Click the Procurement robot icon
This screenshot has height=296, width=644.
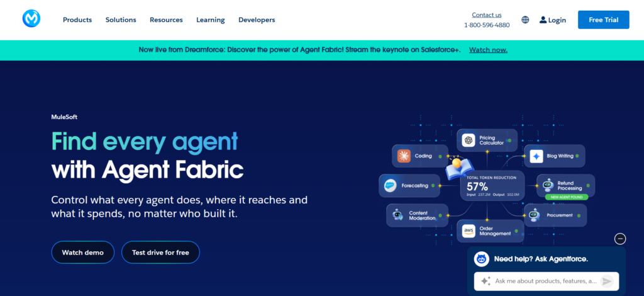[x=534, y=215]
